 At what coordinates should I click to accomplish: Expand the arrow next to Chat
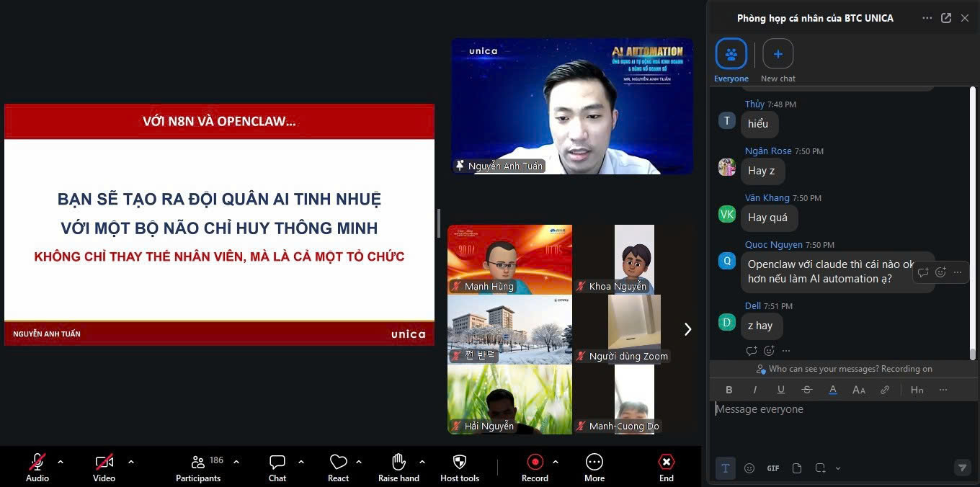[300, 462]
